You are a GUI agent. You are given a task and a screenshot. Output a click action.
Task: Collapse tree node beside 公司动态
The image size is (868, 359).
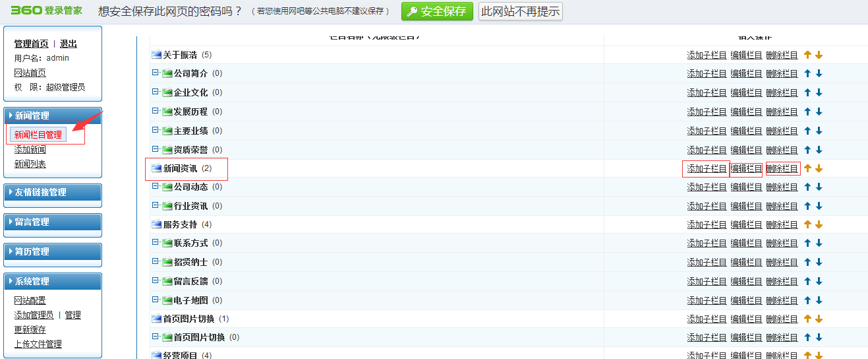point(156,187)
